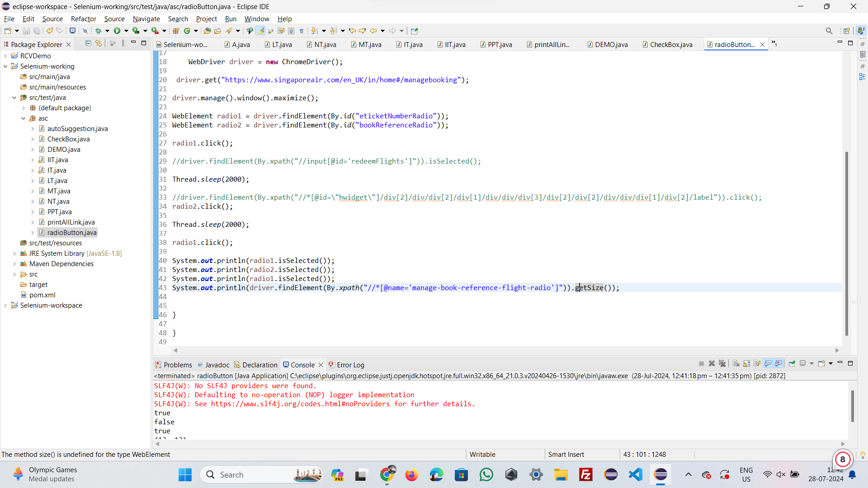This screenshot has height=488, width=868.
Task: Expand the RCVDemo project node
Action: click(5, 56)
